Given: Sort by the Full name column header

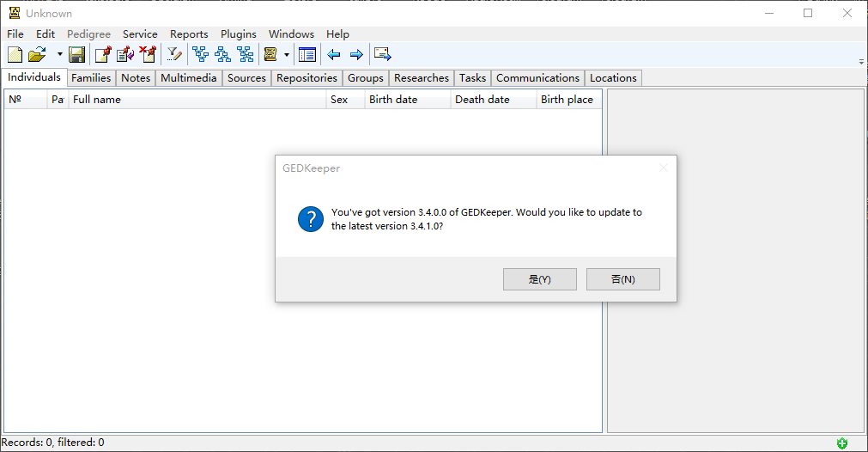Looking at the screenshot, I should (197, 100).
